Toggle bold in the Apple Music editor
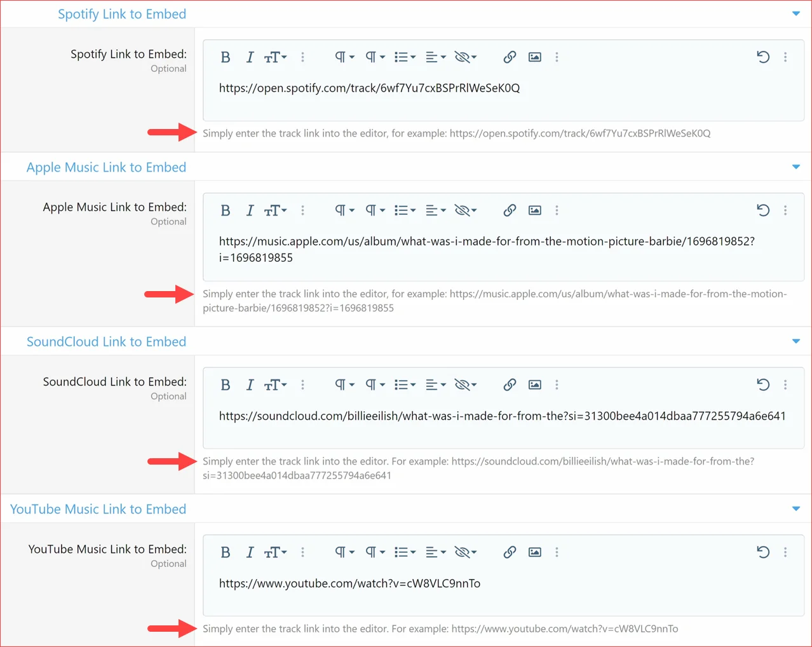Image resolution: width=812 pixels, height=647 pixels. [x=225, y=210]
